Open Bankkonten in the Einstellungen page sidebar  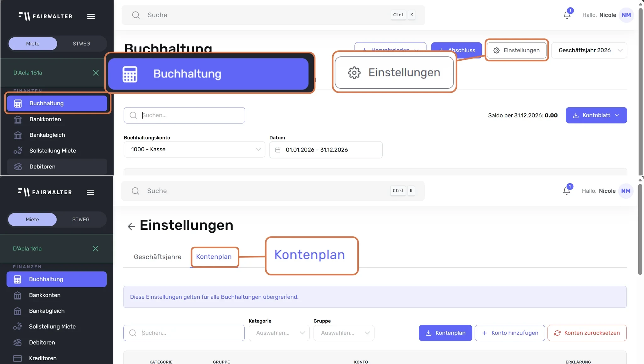[x=57, y=295]
